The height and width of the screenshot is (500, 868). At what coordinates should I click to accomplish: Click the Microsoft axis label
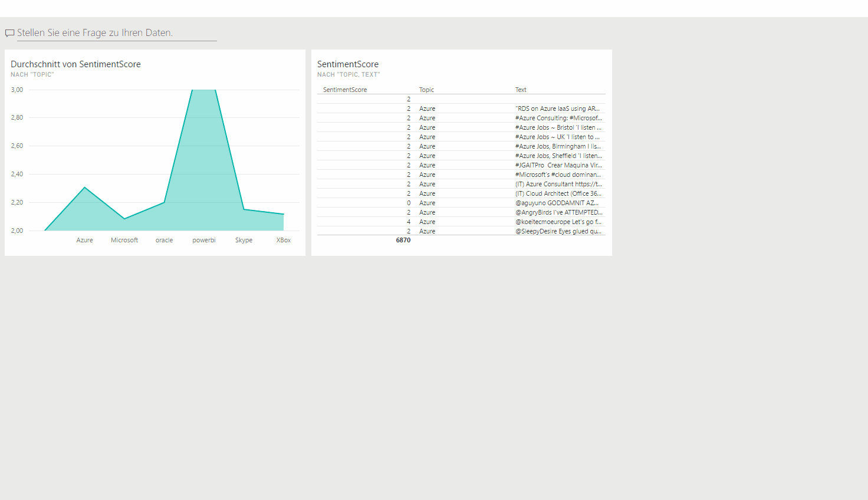[x=124, y=241]
